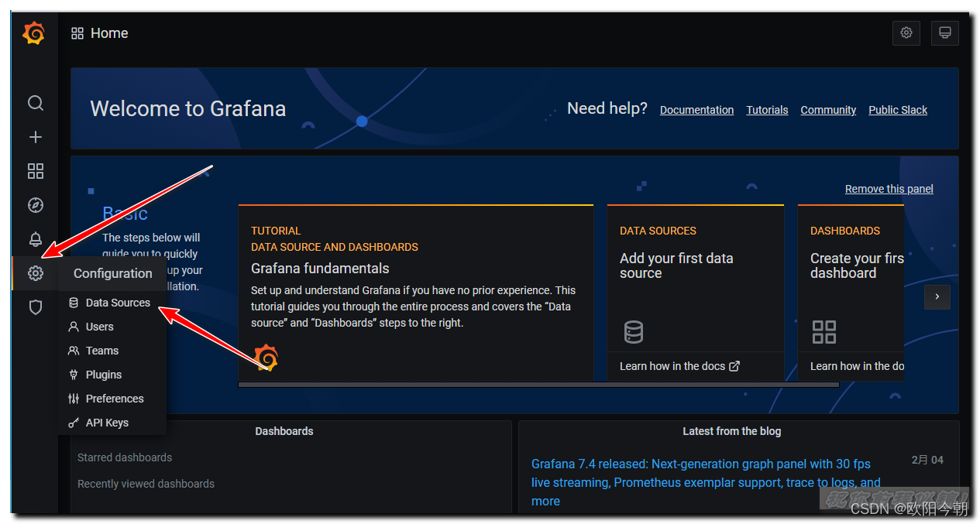Screen dimensions: 980x524
Task: Open the Explore compass icon
Action: coord(36,205)
